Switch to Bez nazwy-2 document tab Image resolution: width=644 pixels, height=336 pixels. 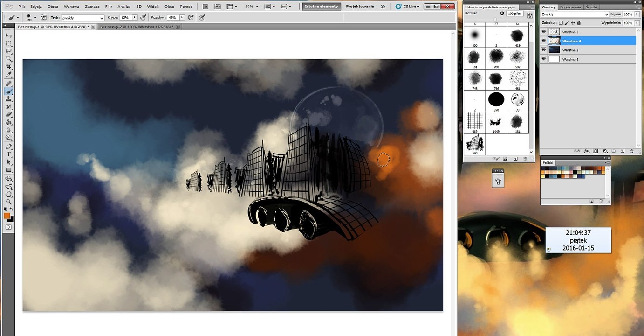(137, 27)
